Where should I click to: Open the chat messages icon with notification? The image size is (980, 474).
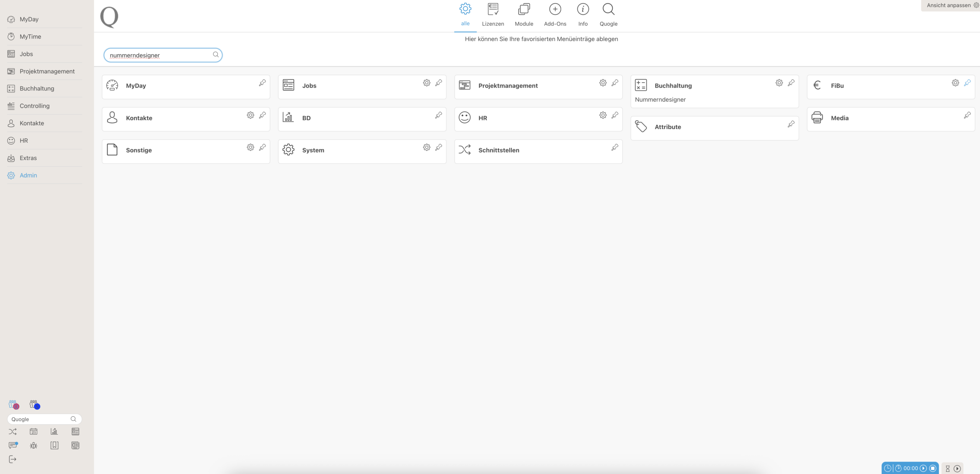[13, 445]
